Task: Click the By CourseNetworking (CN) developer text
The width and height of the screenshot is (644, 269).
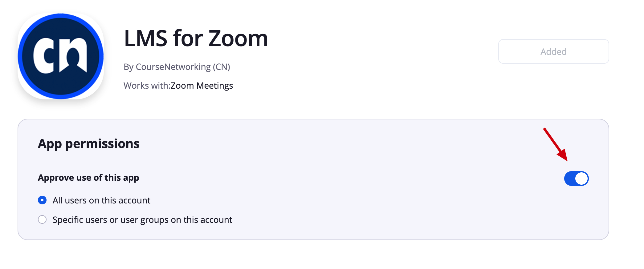Action: point(177,67)
